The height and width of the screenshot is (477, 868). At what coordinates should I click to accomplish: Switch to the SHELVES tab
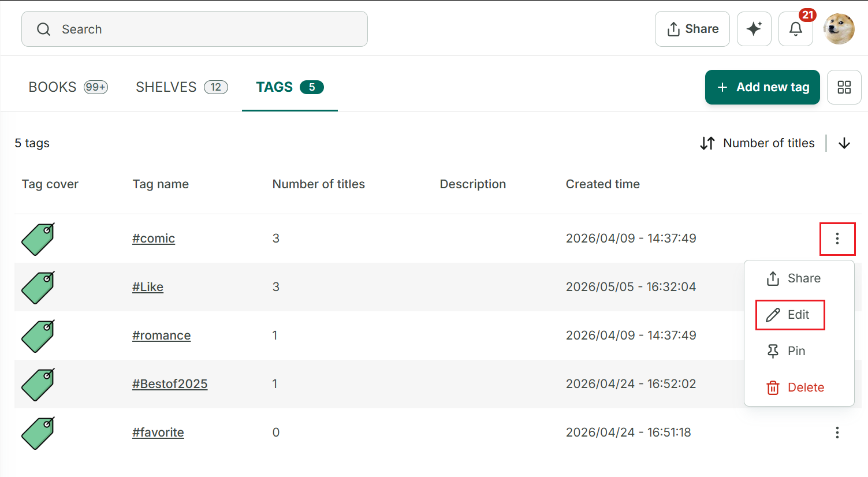(x=182, y=87)
